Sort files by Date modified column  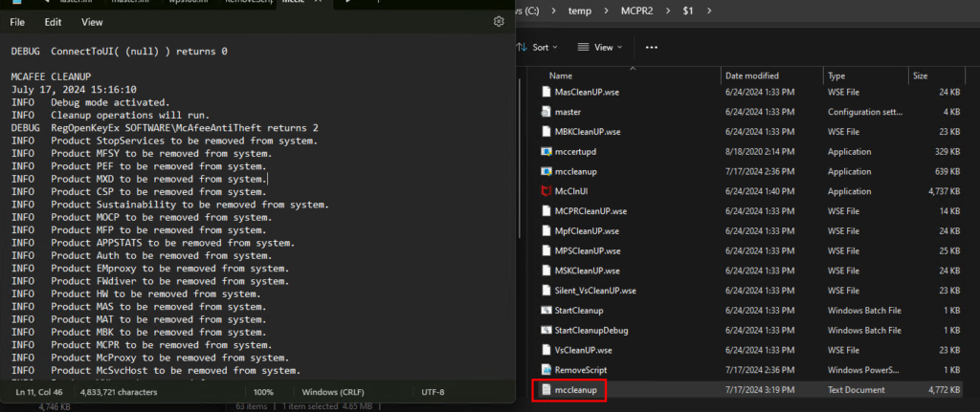[752, 75]
